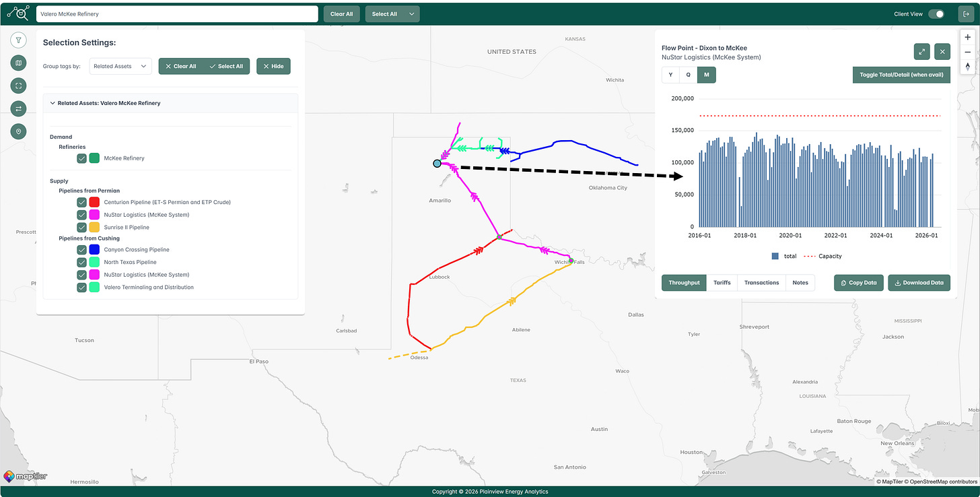Collapse the Related Assets: Valero McKee Refinery section
The image size is (980, 497).
170,103
